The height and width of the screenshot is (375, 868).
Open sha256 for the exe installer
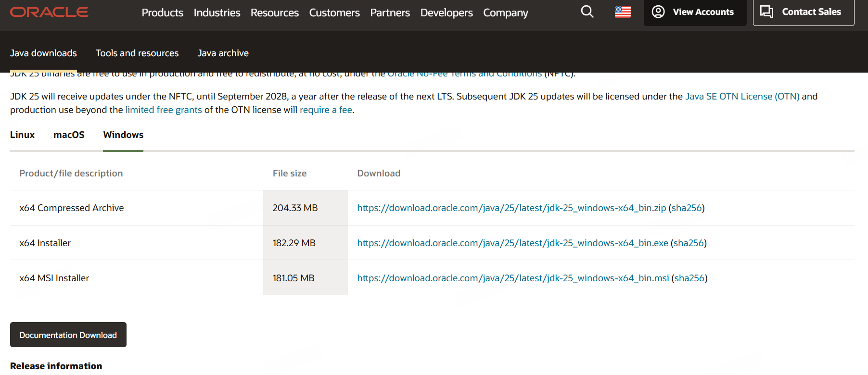pyautogui.click(x=689, y=243)
